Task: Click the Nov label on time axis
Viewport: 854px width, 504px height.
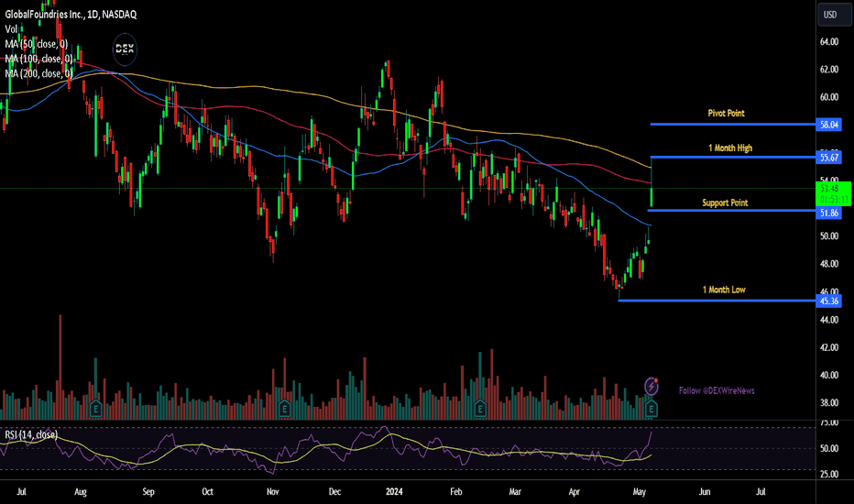Action: 273,492
